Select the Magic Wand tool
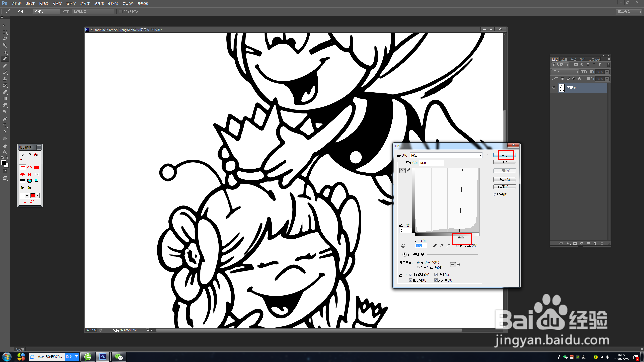This screenshot has height=362, width=644. point(5,46)
